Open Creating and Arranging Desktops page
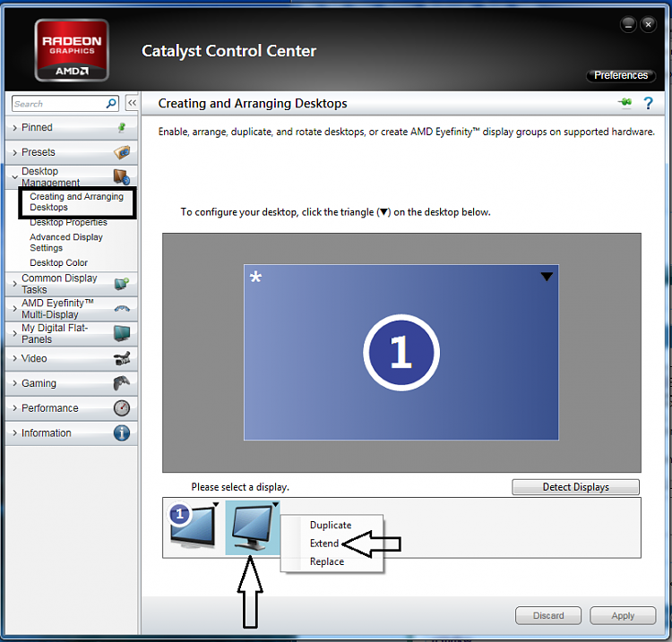Image resolution: width=672 pixels, height=642 pixels. click(76, 201)
